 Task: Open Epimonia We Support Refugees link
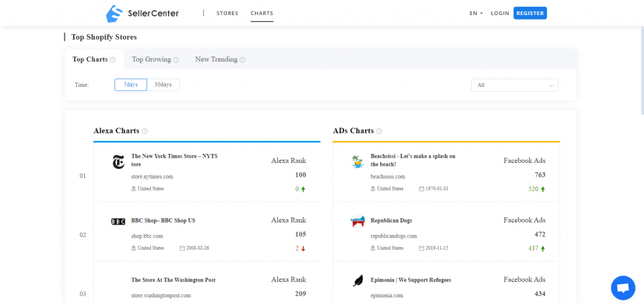click(411, 280)
